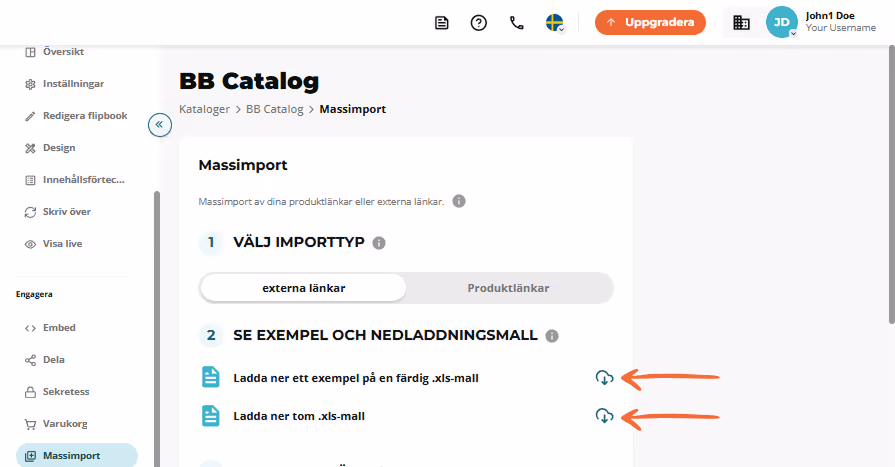
Task: Open the help question mark icon
Action: click(x=478, y=23)
